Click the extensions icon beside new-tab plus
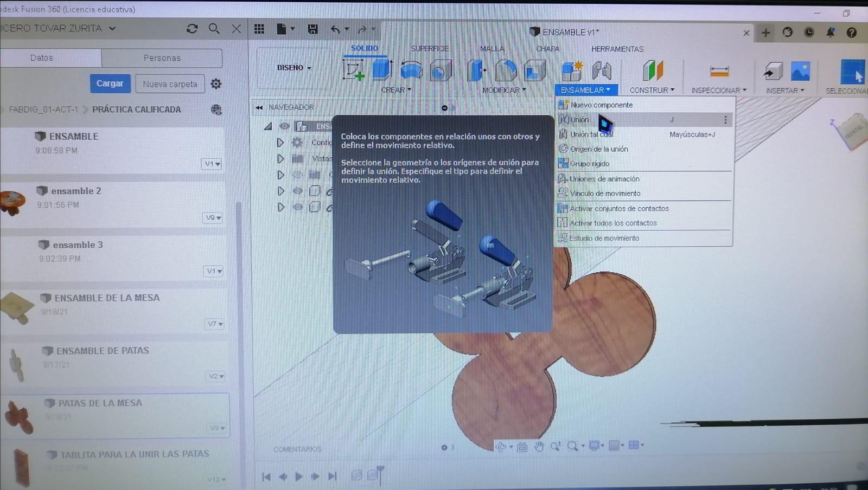The image size is (868, 490). point(788,33)
